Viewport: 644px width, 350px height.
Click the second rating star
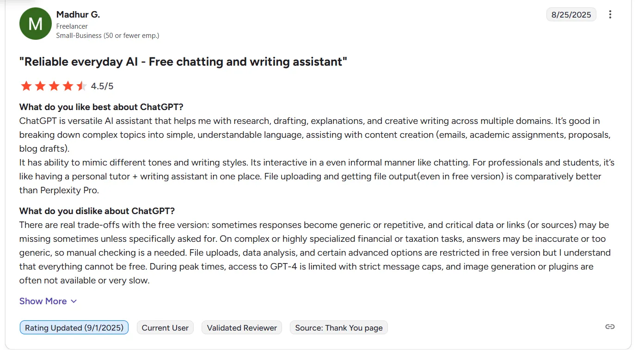coord(40,86)
